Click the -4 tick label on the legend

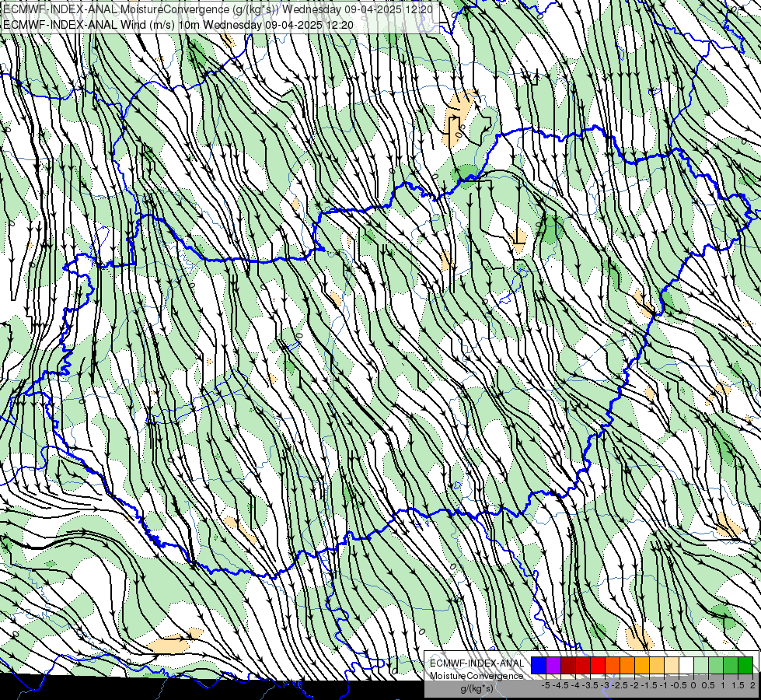575,685
